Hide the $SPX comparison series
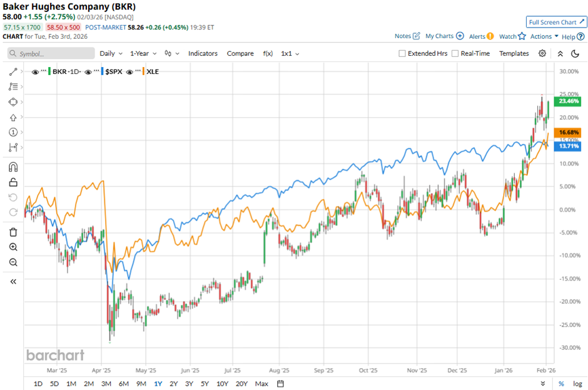The height and width of the screenshot is (390, 588). (89, 72)
